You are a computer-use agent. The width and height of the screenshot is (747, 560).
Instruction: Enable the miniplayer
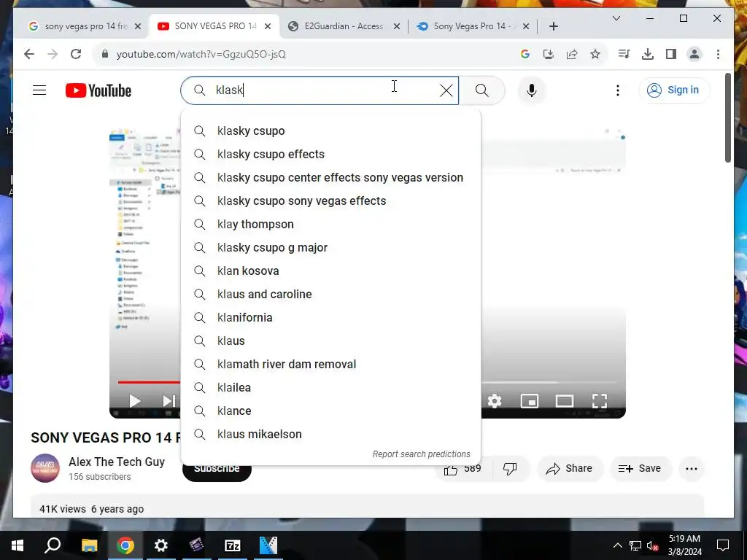tap(530, 401)
